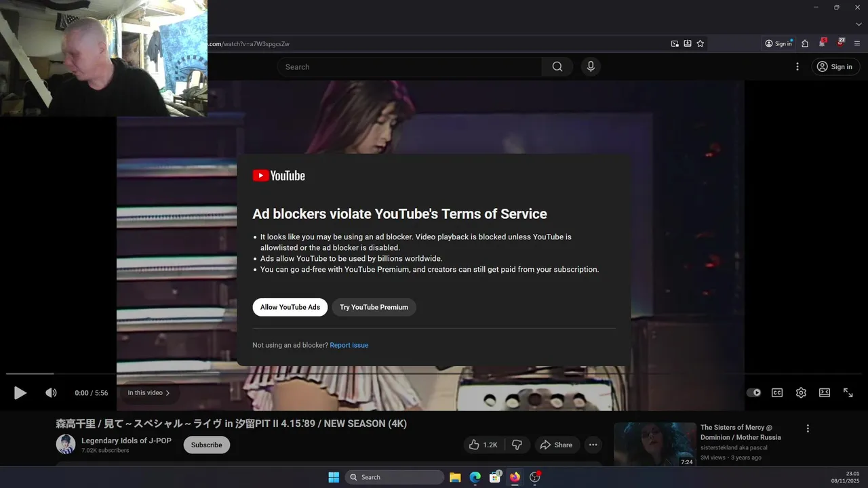Like the video with 1.2K thumbs up
Viewport: 868px width, 488px height.
[484, 445]
